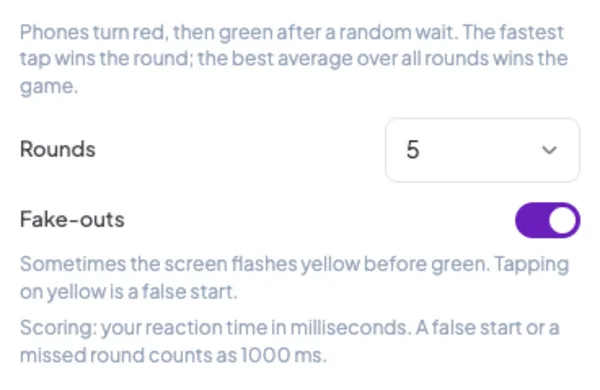
Task: Disable the Fake-outs toggle switch
Action: pos(548,220)
